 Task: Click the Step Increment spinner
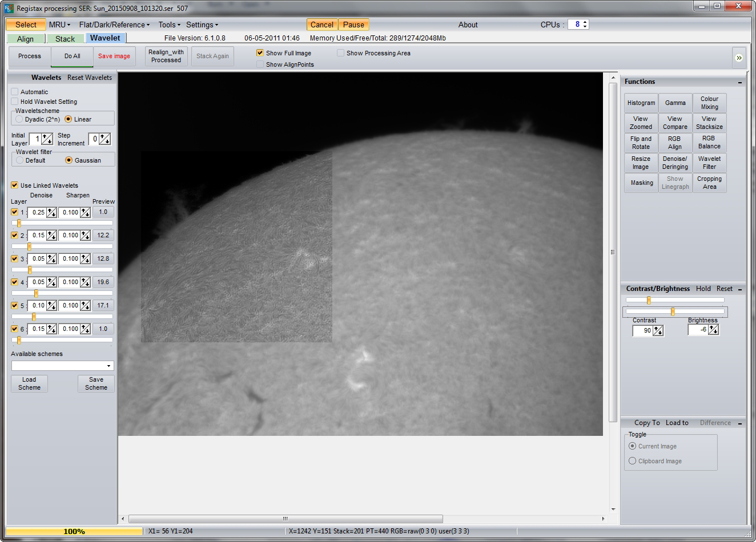pyautogui.click(x=105, y=139)
